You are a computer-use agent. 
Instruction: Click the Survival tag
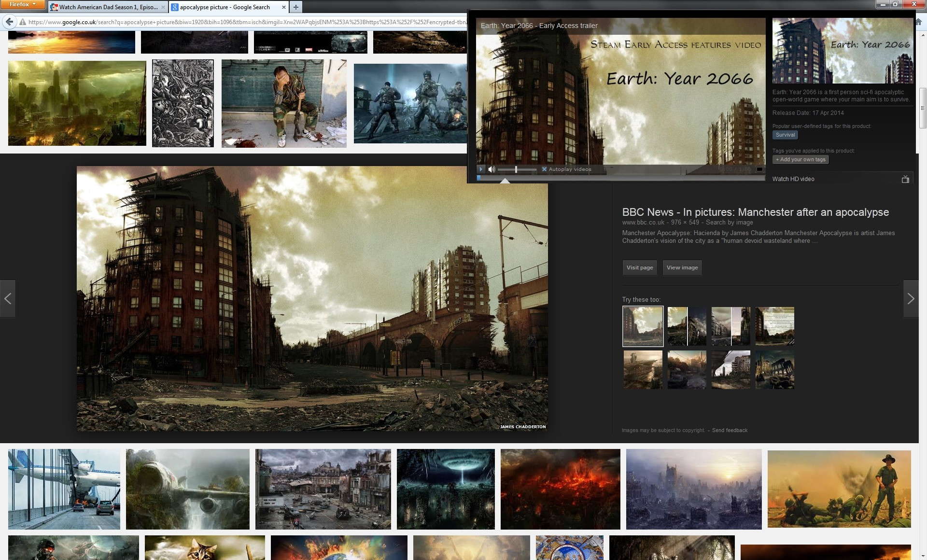[x=785, y=135]
